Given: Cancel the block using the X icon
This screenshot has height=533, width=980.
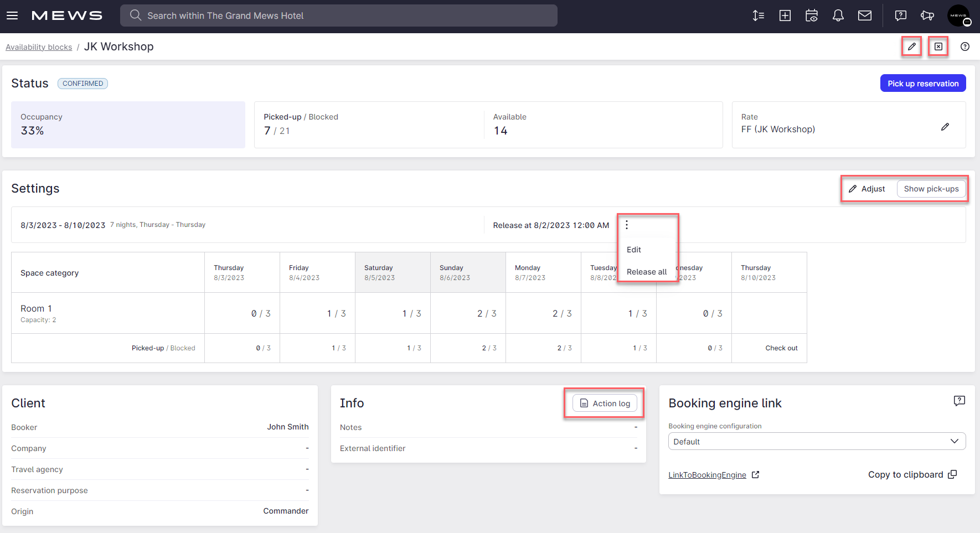Looking at the screenshot, I should pyautogui.click(x=938, y=46).
